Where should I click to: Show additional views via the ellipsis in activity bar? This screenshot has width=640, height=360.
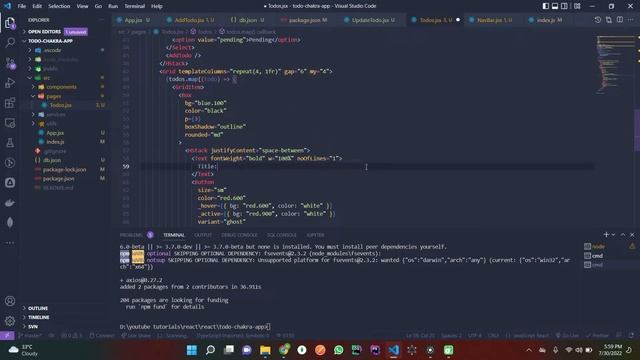(x=10, y=242)
